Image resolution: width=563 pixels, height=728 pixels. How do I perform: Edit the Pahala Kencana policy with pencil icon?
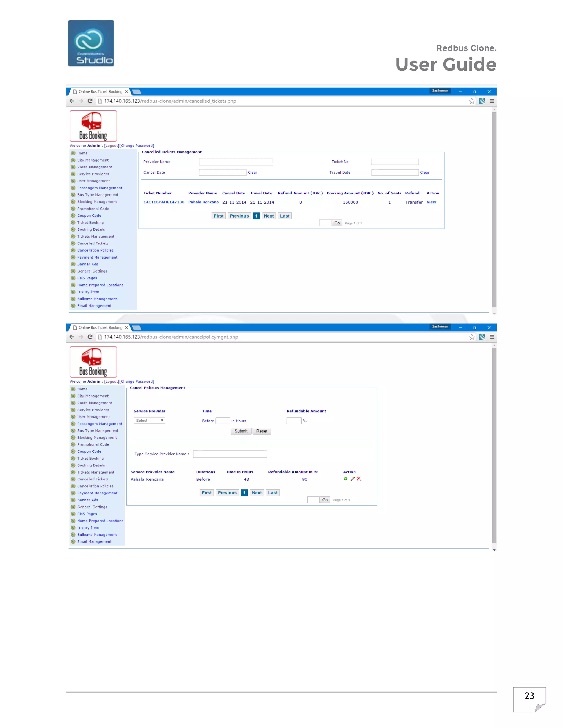click(x=352, y=479)
